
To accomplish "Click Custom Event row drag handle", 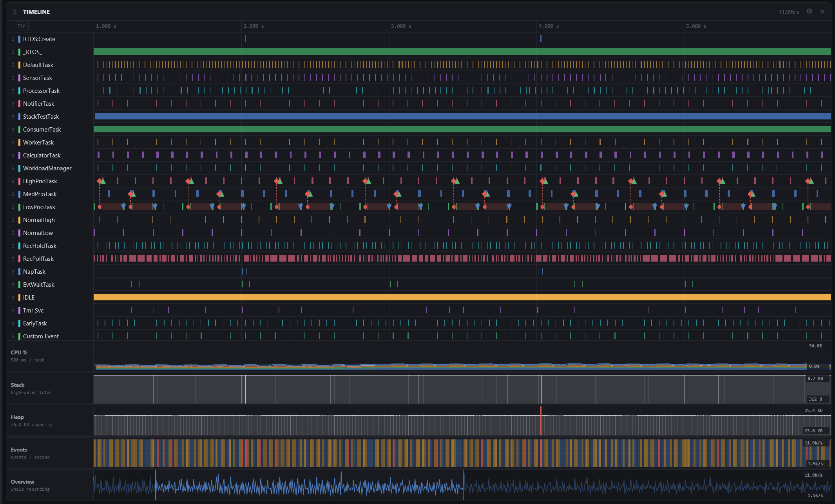I will [x=13, y=336].
